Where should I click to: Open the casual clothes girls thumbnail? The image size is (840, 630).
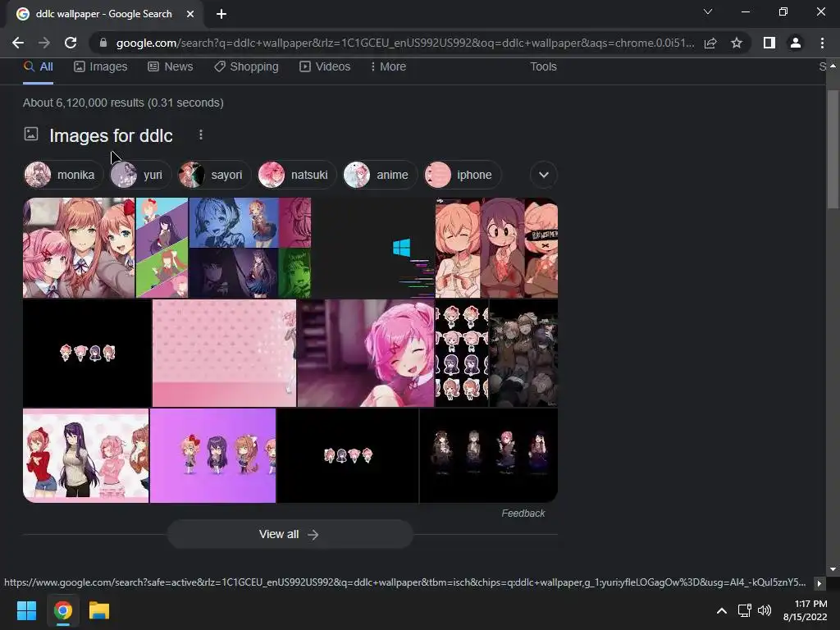(x=85, y=455)
